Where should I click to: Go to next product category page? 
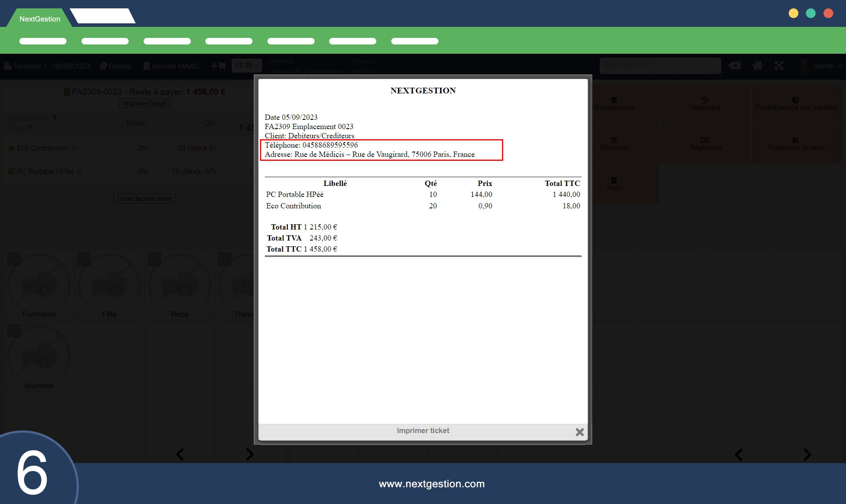pos(249,454)
